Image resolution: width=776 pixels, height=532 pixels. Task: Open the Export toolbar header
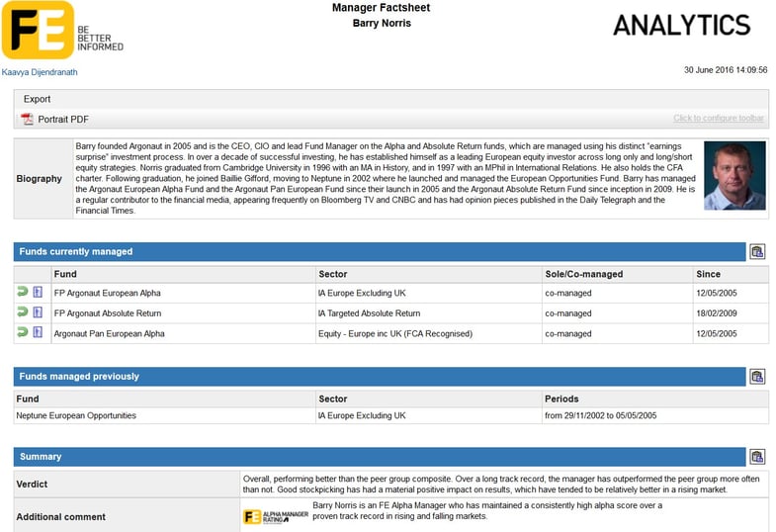point(38,99)
